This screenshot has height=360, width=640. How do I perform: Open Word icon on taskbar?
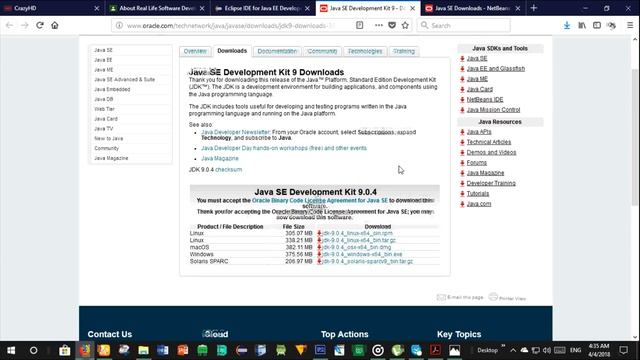[x=163, y=350]
